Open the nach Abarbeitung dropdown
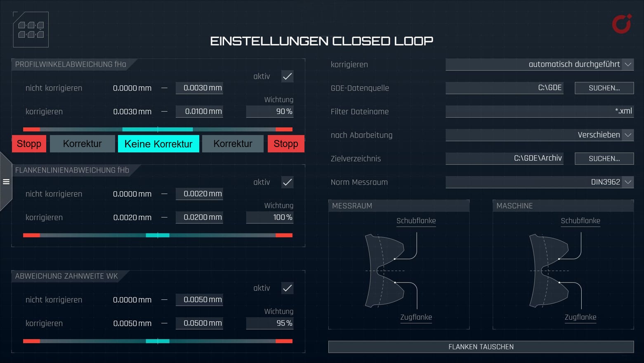 [539, 135]
